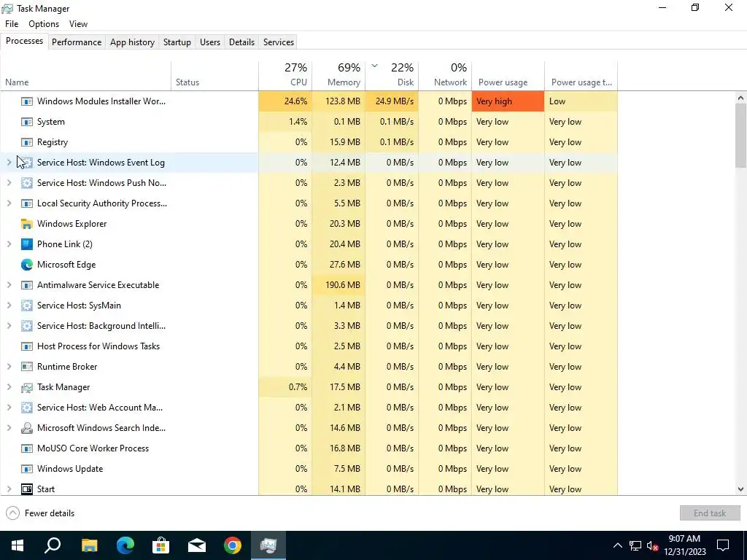Screen dimensions: 747x560
Task: Expand Local Security Authority Process group
Action: point(9,203)
